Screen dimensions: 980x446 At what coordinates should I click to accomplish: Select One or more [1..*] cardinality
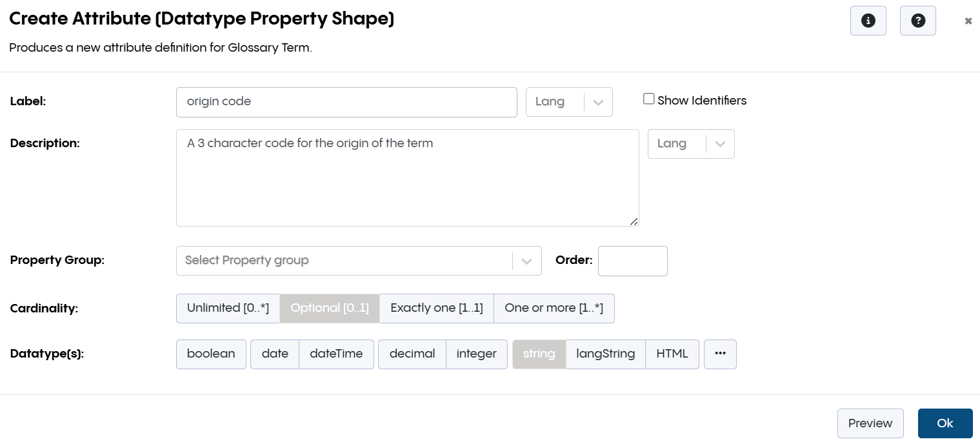tap(554, 308)
